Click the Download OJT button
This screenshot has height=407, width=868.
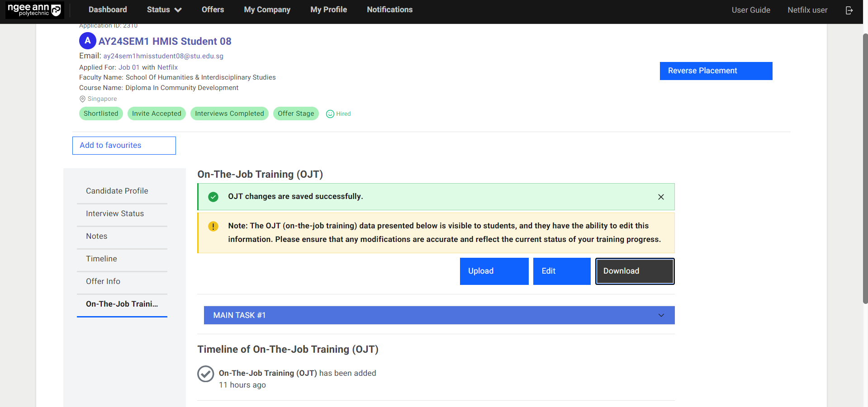[634, 271]
